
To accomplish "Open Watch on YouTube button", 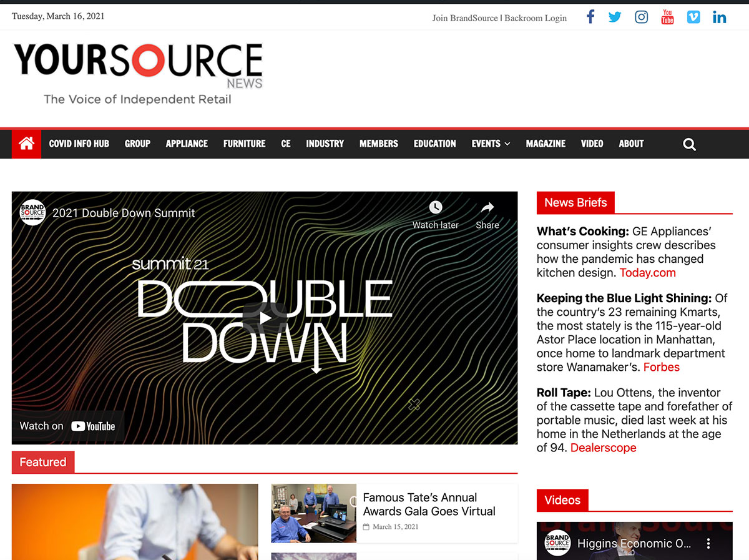I will (67, 426).
